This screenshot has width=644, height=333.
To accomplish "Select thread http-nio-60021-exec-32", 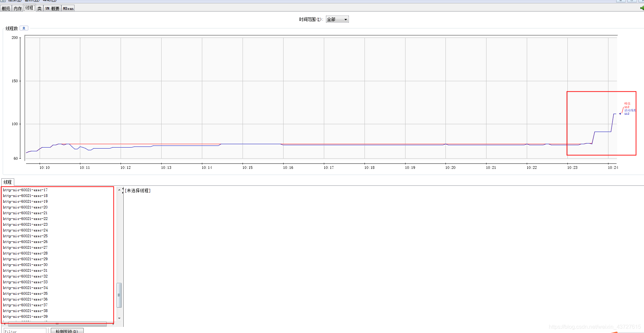I will [x=25, y=276].
